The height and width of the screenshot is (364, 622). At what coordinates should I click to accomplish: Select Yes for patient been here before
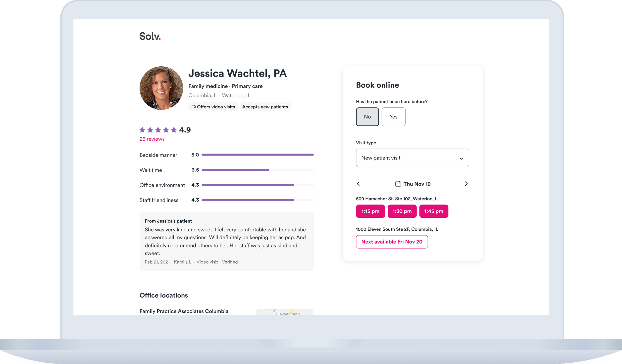coord(393,117)
